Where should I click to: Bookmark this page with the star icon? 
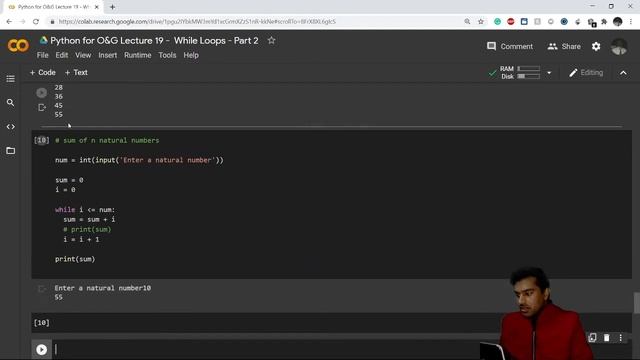(x=481, y=22)
